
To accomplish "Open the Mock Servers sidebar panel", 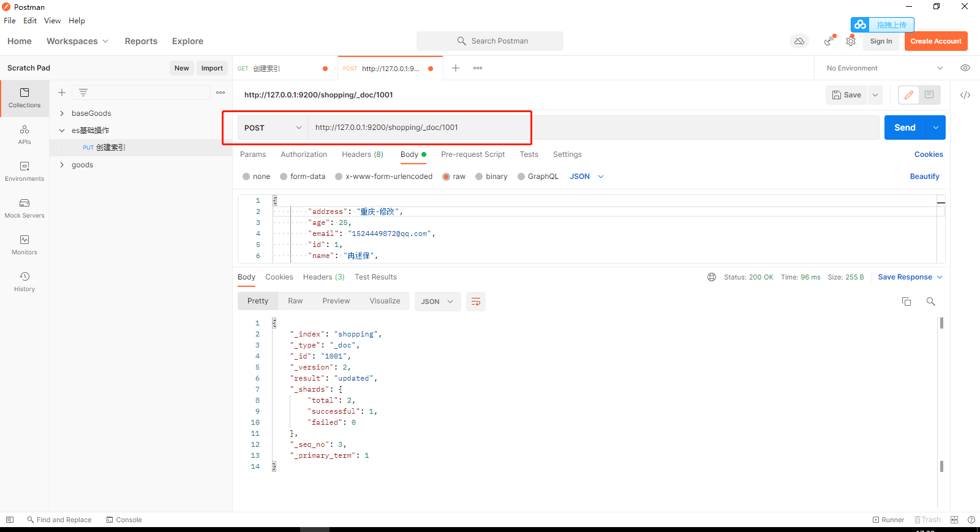I will [24, 208].
